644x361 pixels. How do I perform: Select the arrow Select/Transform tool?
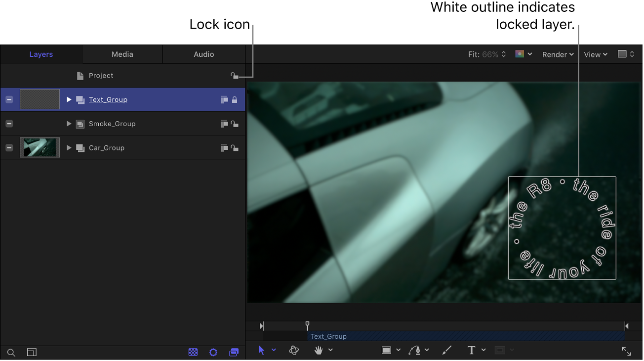[x=262, y=351]
